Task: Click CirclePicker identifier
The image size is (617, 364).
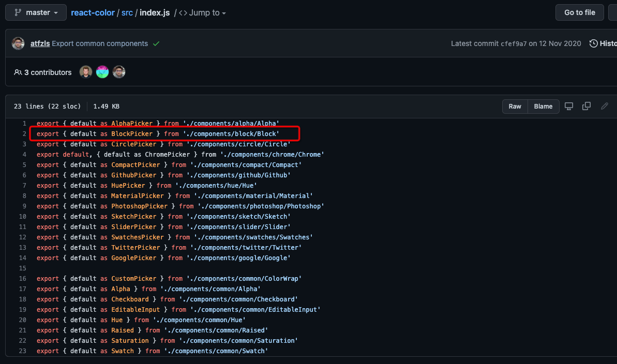Action: pyautogui.click(x=134, y=144)
